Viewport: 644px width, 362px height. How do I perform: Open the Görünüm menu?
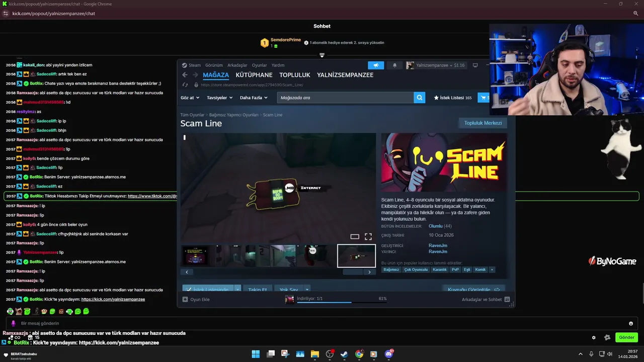(214, 65)
